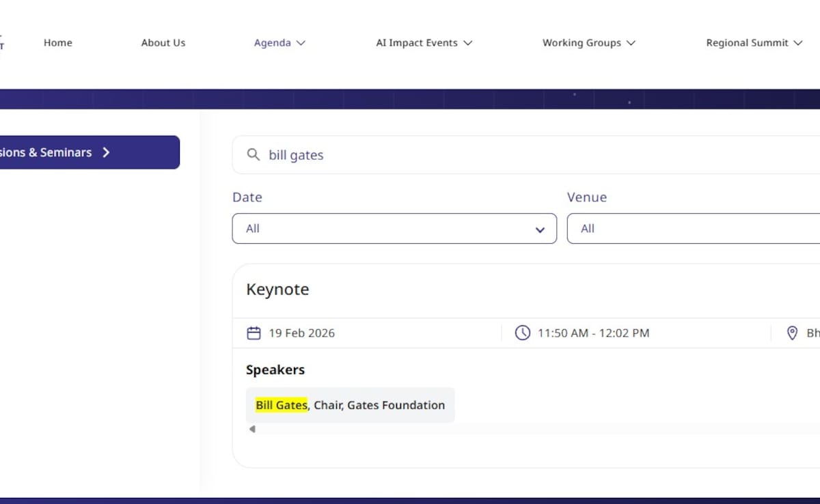Select the Bill Gates speaker chip
The height and width of the screenshot is (504, 820).
click(x=350, y=405)
